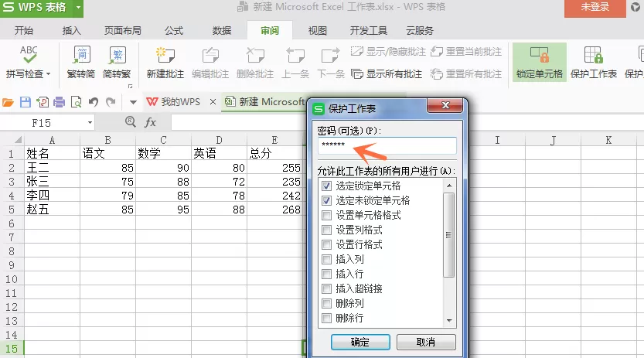Click 重置所有批注 reset all comments
The width and height of the screenshot is (644, 358).
(x=466, y=74)
